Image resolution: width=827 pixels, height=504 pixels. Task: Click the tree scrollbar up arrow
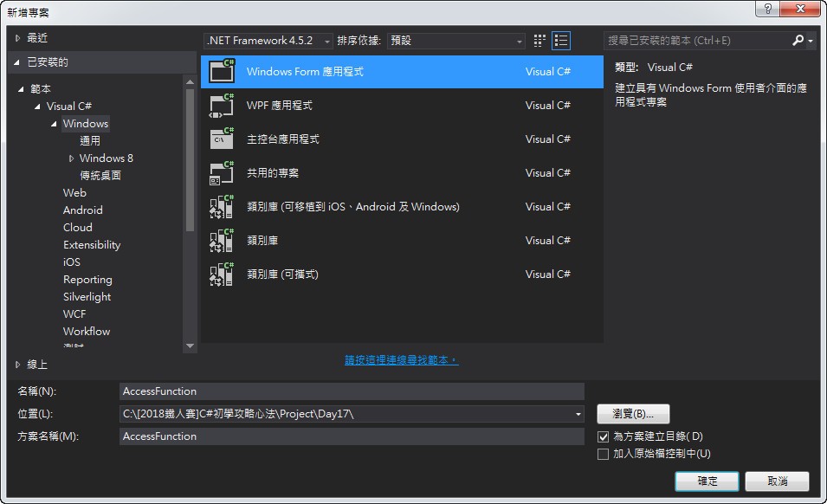coord(190,81)
